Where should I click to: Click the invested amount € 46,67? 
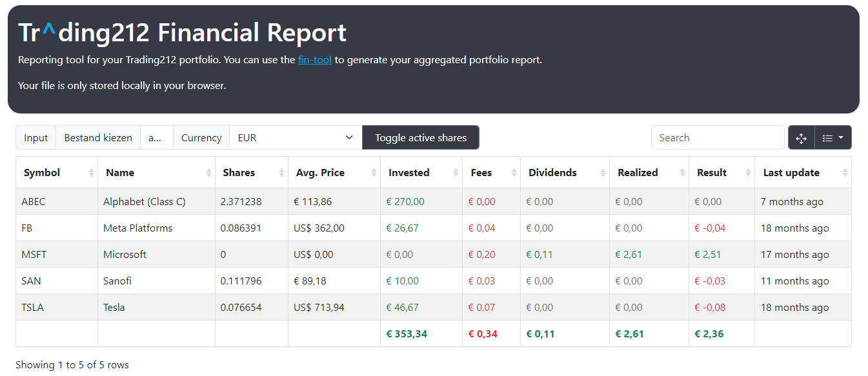[x=402, y=308]
